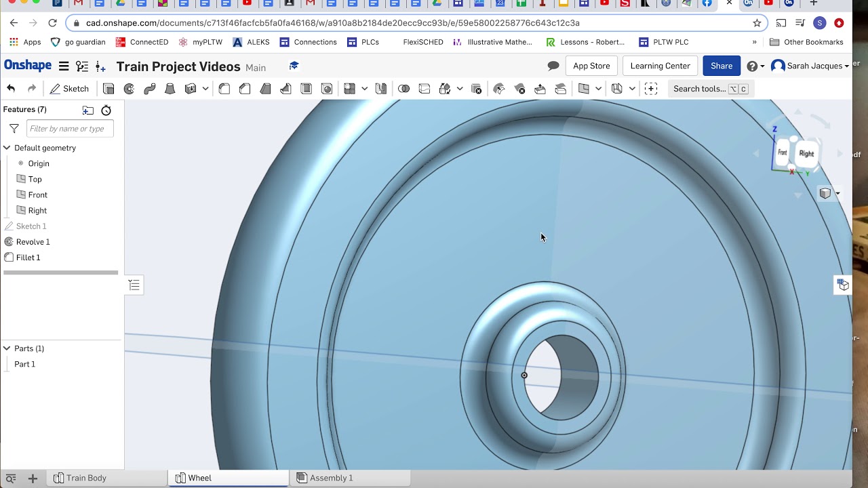Select the Delete face tool

coord(520,89)
